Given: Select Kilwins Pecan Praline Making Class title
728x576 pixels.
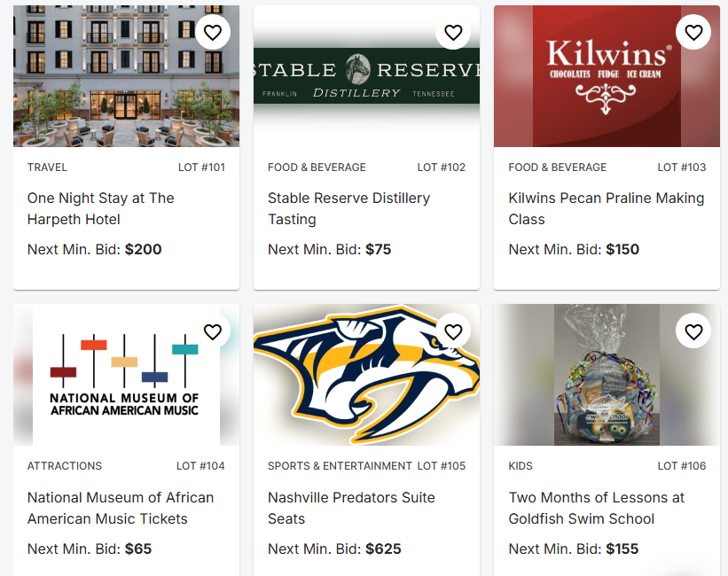Looking at the screenshot, I should pos(606,208).
